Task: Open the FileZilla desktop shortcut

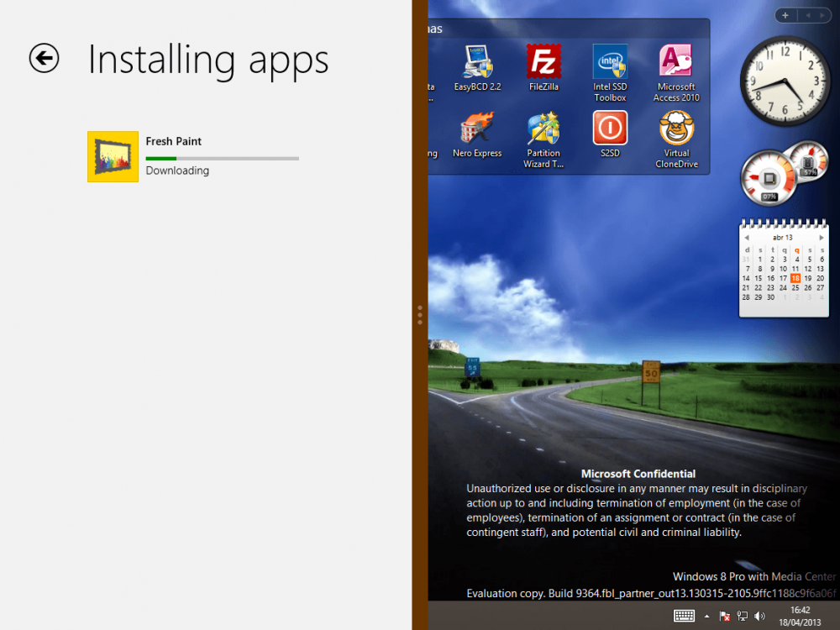Action: [x=543, y=68]
